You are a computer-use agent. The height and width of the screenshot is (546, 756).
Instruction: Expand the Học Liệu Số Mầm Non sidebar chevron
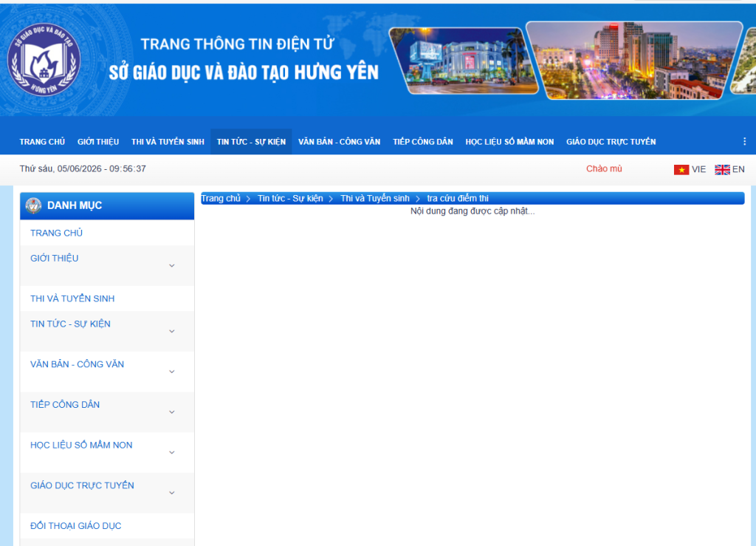(171, 453)
